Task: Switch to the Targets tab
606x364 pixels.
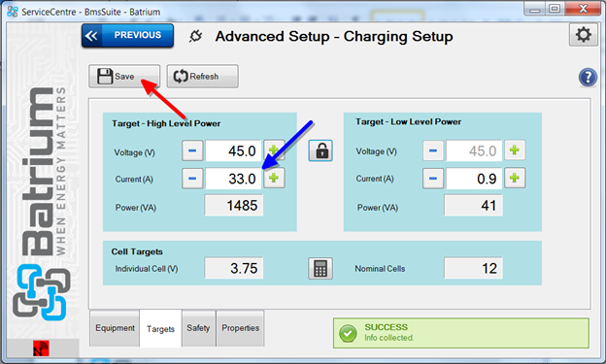Action: [x=160, y=329]
